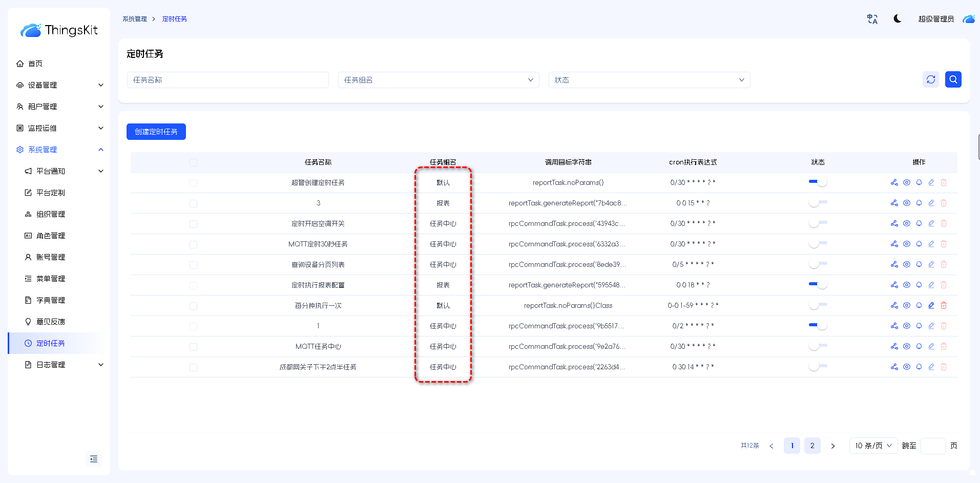Check the box for MQTT定时30秒任务 row

tap(193, 244)
